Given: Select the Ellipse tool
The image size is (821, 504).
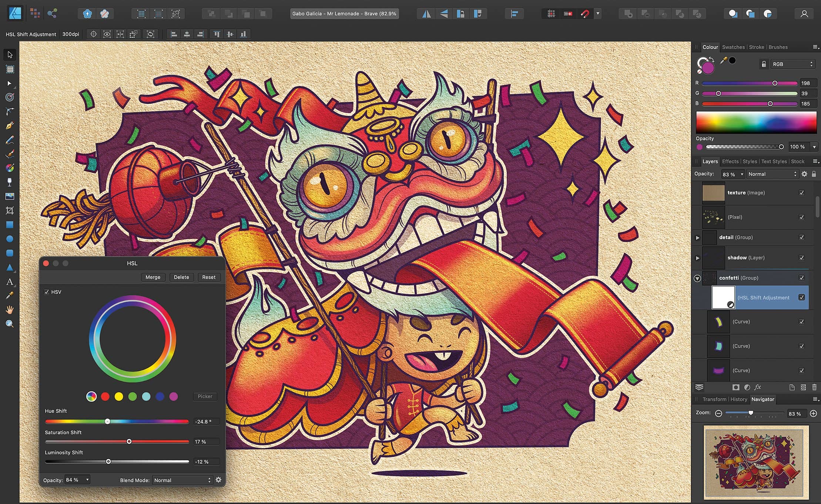Looking at the screenshot, I should [10, 239].
